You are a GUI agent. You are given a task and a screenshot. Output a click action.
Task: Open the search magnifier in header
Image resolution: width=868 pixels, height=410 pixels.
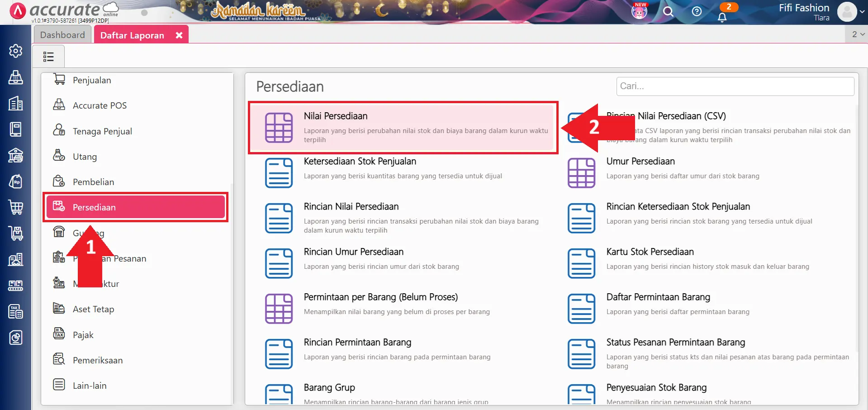[668, 12]
